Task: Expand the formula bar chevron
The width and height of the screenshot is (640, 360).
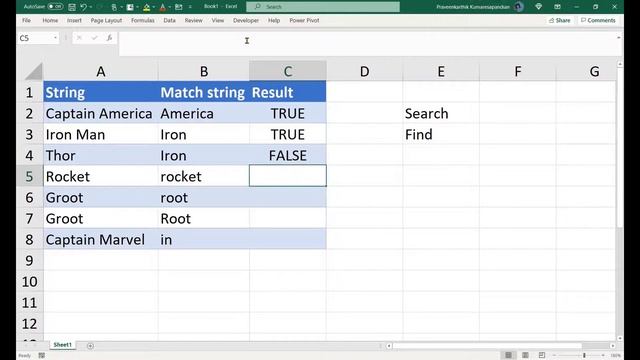Action: [619, 38]
